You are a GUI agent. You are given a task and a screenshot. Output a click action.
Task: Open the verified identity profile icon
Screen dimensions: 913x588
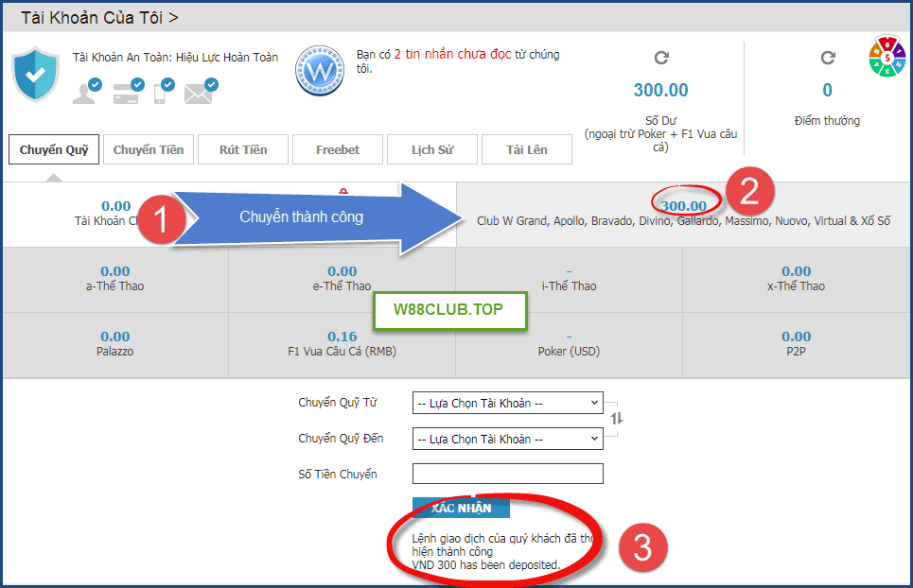(87, 92)
